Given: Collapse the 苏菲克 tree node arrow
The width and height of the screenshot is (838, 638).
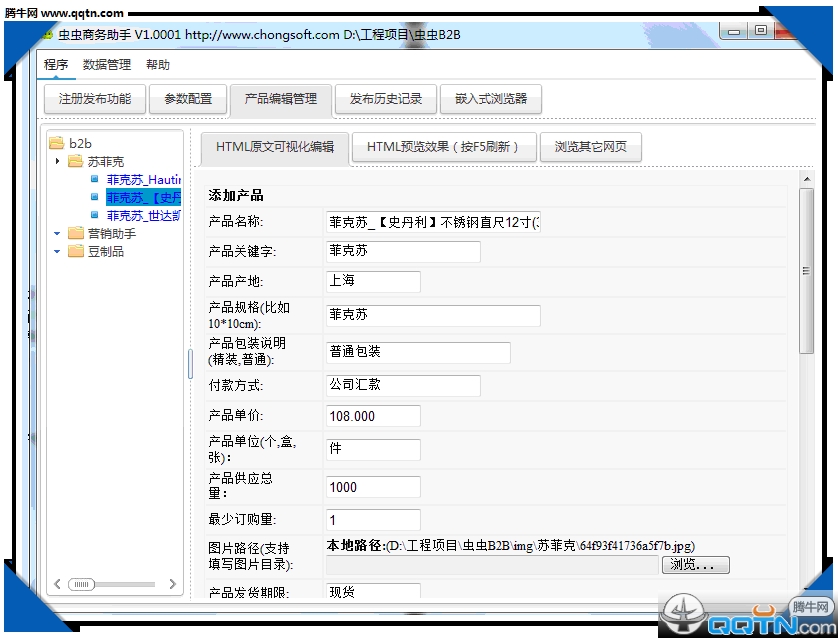Looking at the screenshot, I should [x=58, y=161].
